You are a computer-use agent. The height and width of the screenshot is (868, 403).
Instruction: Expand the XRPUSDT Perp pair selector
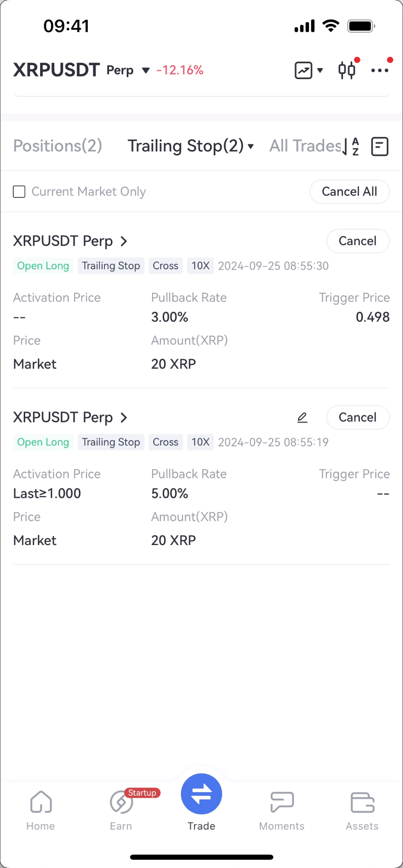[x=146, y=70]
